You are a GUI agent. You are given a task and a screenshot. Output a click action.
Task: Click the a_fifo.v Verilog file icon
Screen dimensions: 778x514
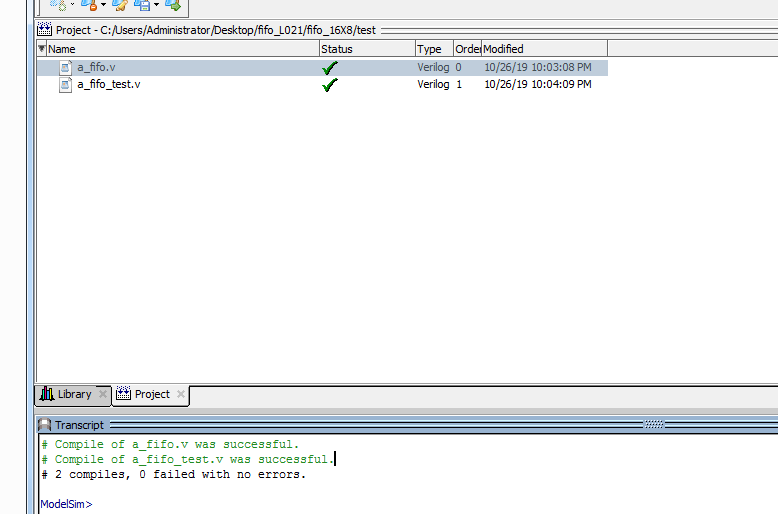click(66, 67)
